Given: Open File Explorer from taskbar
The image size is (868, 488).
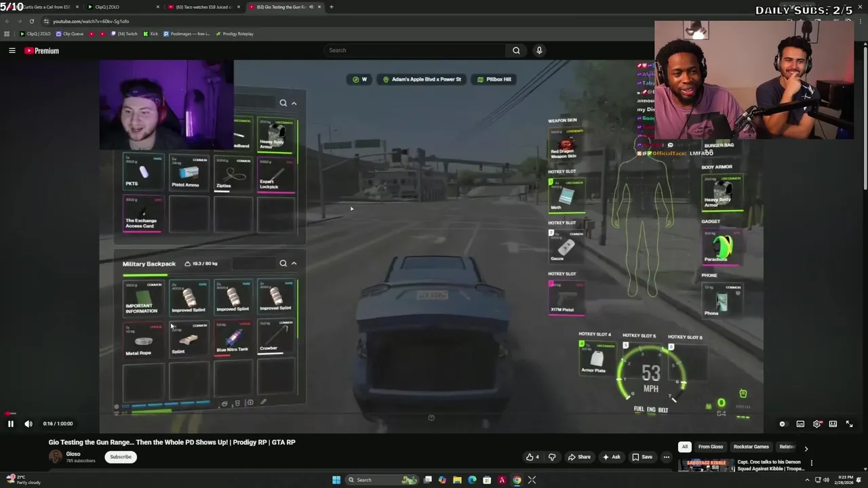Looking at the screenshot, I should [457, 480].
